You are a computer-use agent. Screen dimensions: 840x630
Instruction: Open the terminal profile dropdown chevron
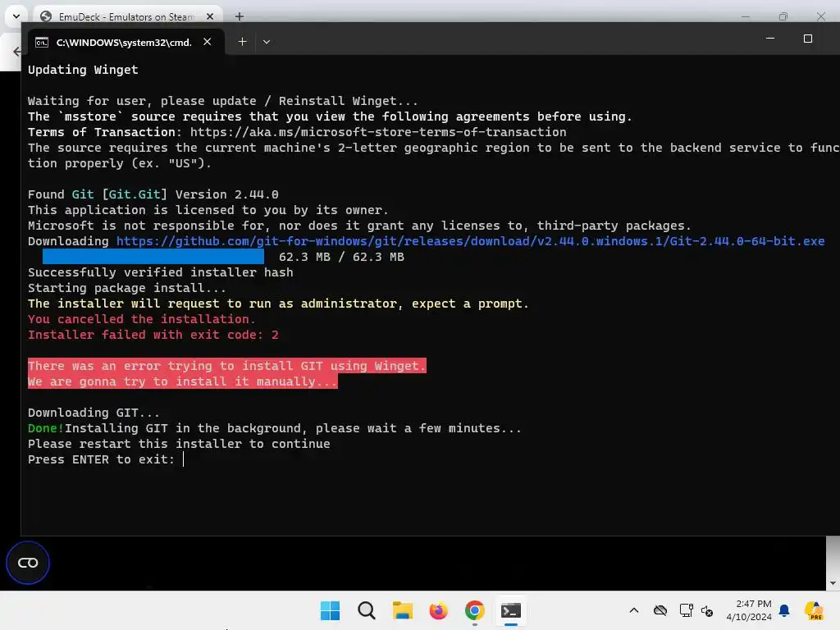click(267, 42)
